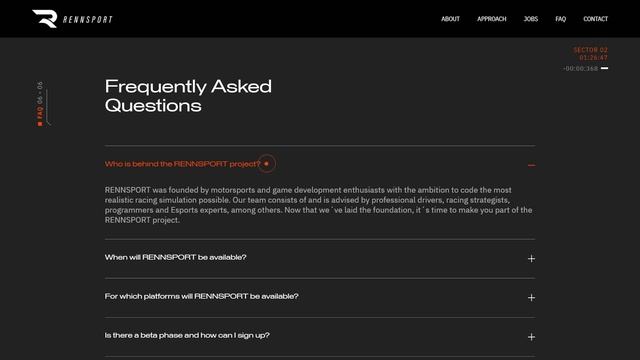
Task: Collapse the minus icon of first FAQ
Action: 531,165
